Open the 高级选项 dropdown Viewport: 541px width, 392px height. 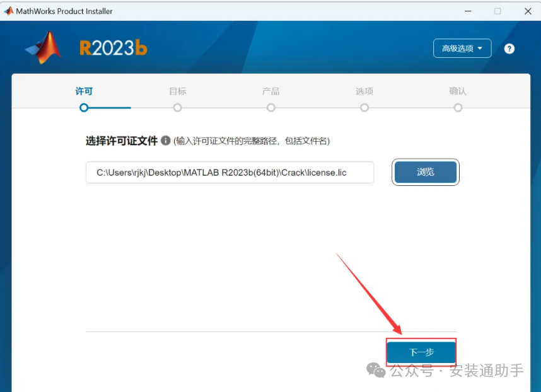coord(462,49)
